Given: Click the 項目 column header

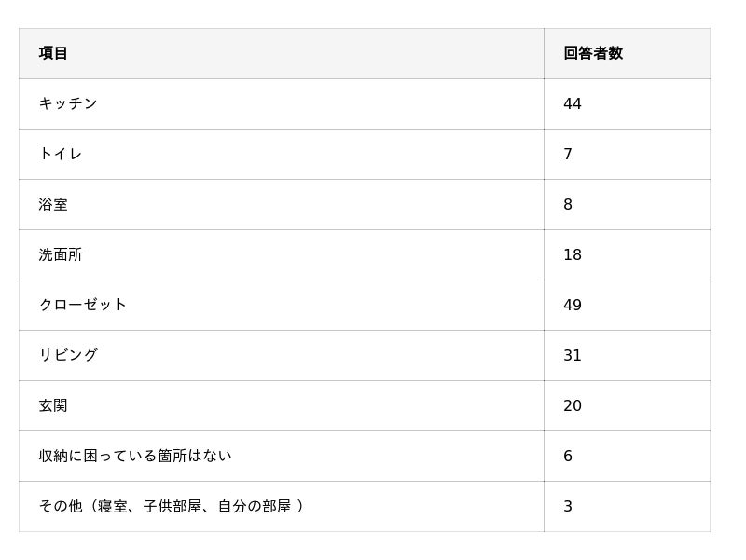Looking at the screenshot, I should click(x=53, y=53).
